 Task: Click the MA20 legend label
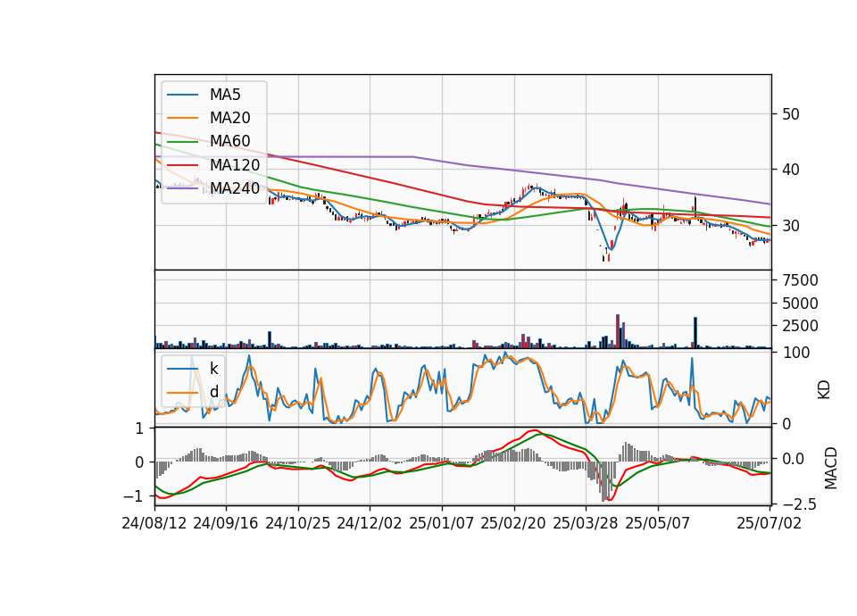229,118
